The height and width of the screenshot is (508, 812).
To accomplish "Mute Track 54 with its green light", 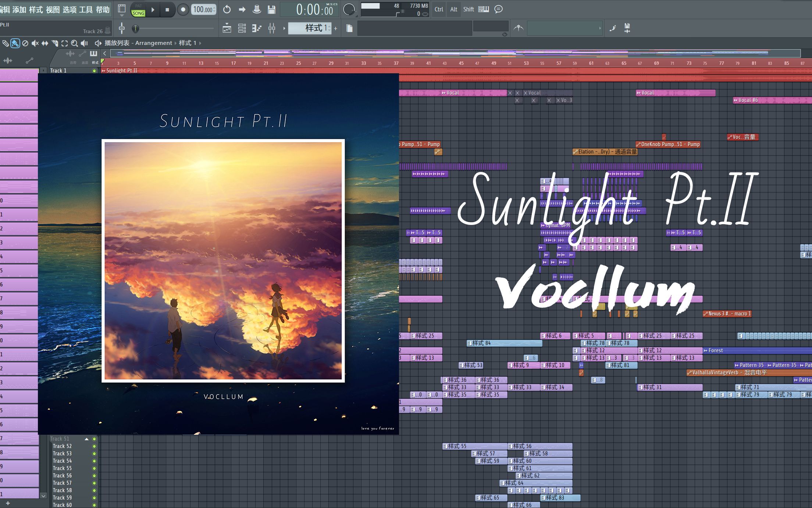I will point(95,461).
